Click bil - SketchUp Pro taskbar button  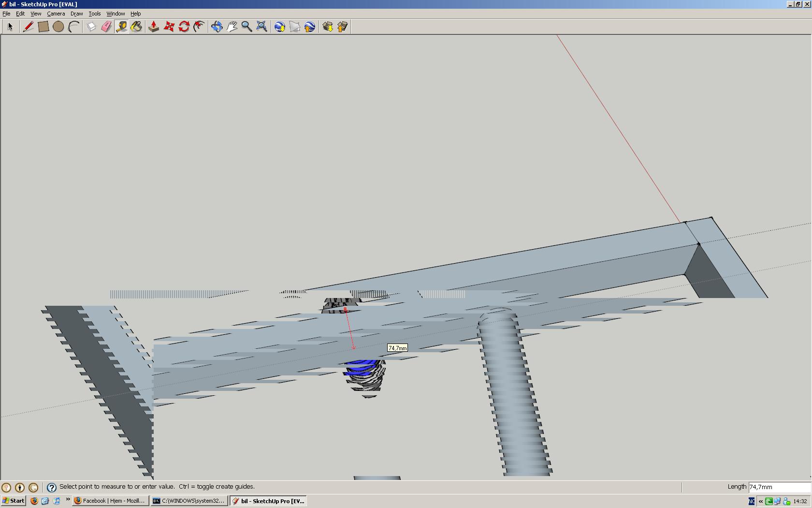pyautogui.click(x=268, y=501)
